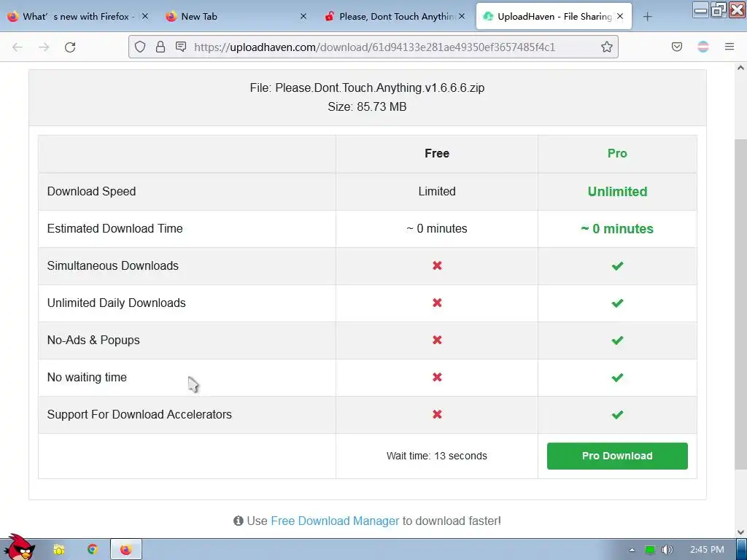Show hidden tray icons arrow

point(632,550)
